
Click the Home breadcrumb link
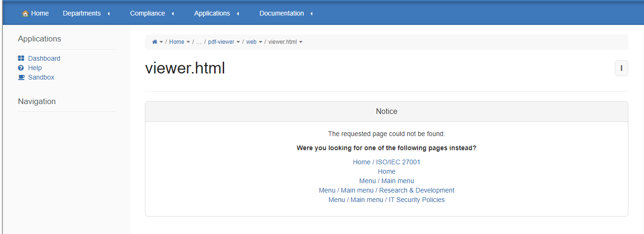coord(176,42)
